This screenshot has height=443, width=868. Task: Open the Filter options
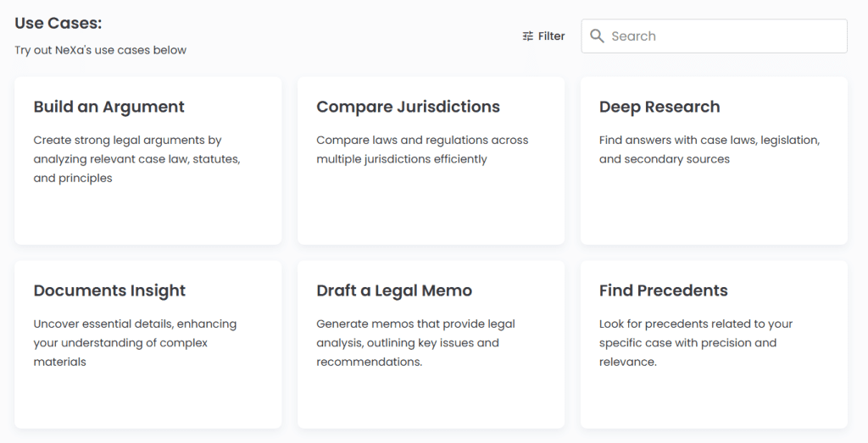point(543,36)
